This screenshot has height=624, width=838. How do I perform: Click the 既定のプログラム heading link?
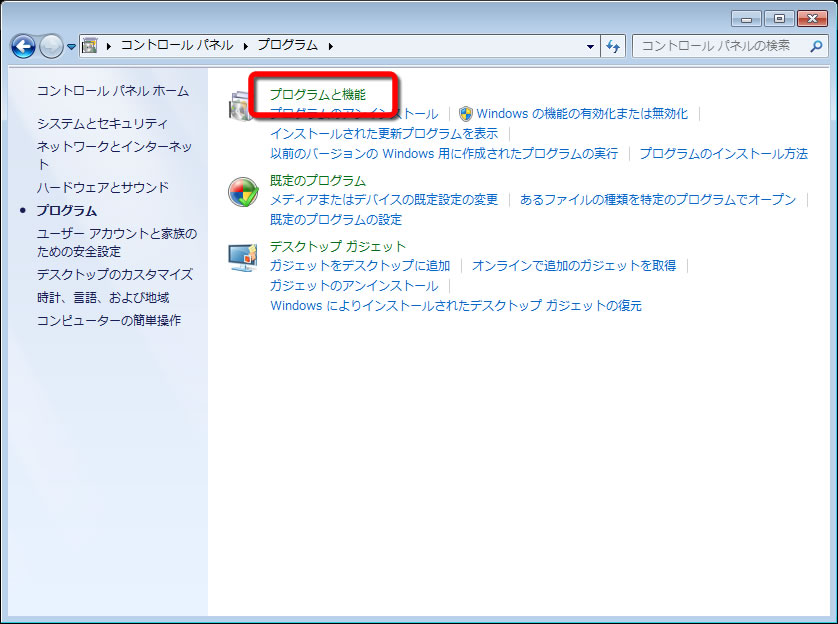pyautogui.click(x=318, y=181)
